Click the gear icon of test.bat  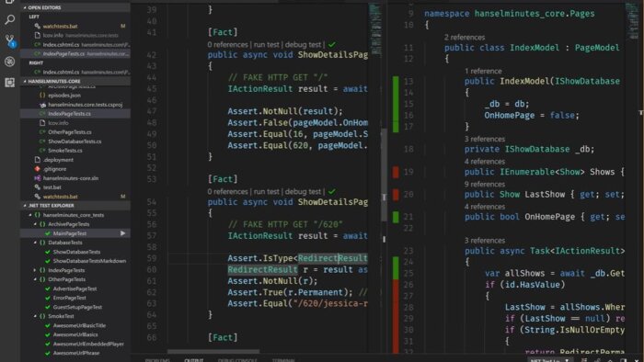point(38,187)
